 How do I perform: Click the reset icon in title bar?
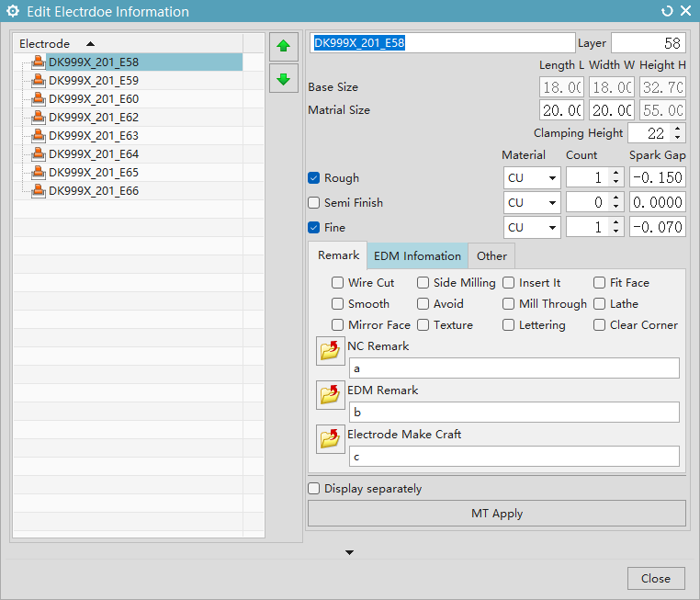pos(667,12)
